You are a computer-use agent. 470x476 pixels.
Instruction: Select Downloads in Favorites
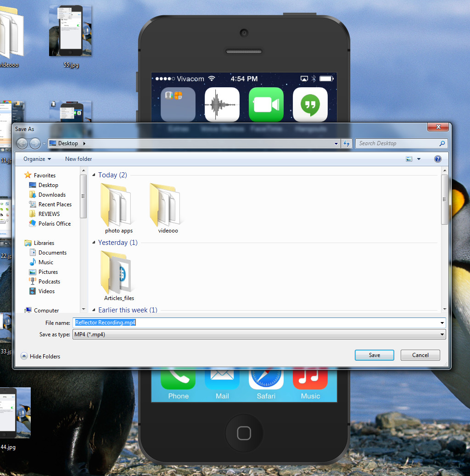point(52,195)
